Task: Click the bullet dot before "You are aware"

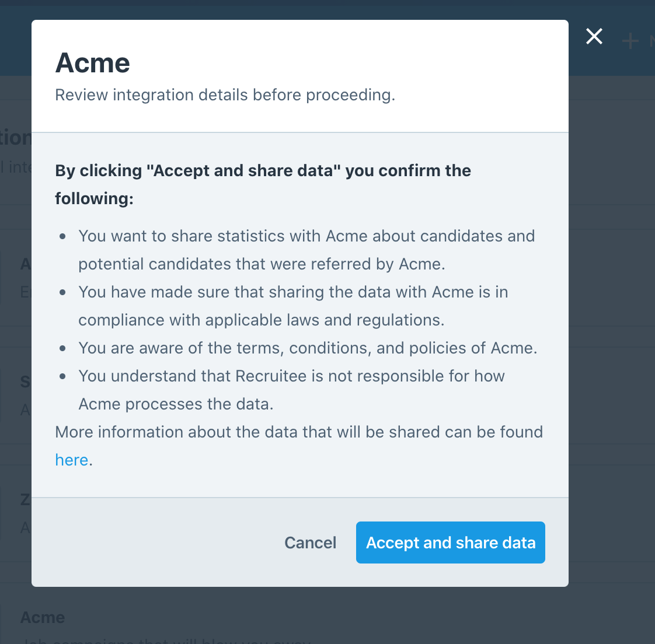Action: pos(63,348)
